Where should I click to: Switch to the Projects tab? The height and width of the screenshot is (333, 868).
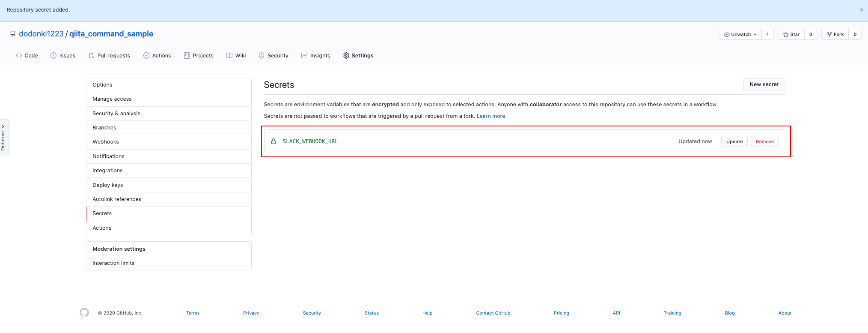(199, 56)
